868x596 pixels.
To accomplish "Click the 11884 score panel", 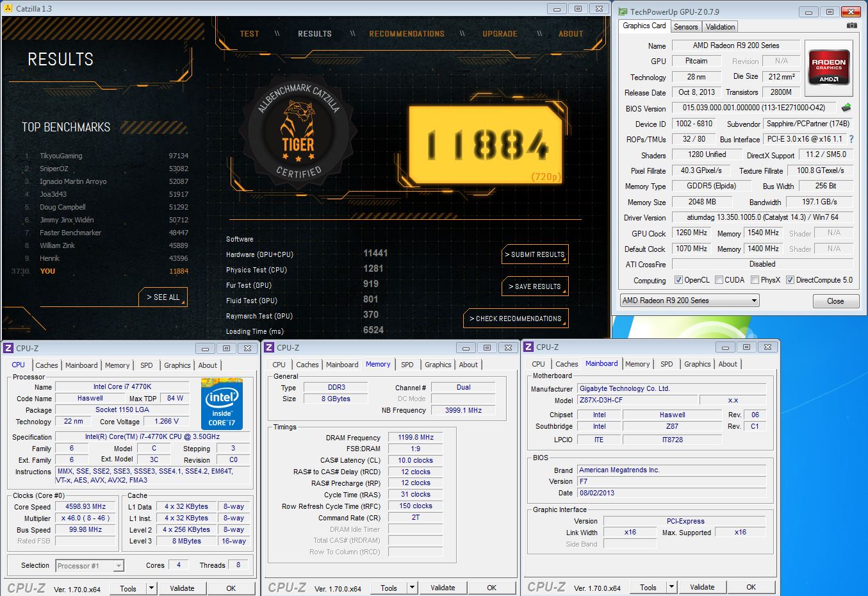I will [x=486, y=145].
